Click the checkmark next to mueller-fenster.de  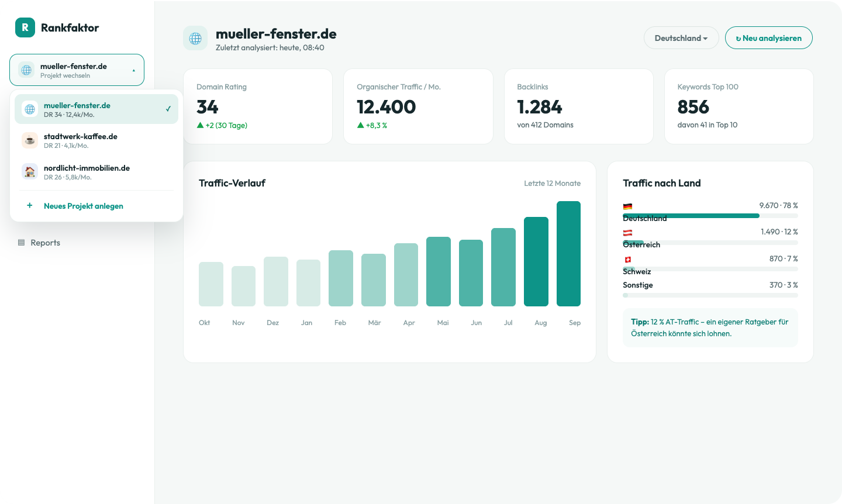point(168,109)
